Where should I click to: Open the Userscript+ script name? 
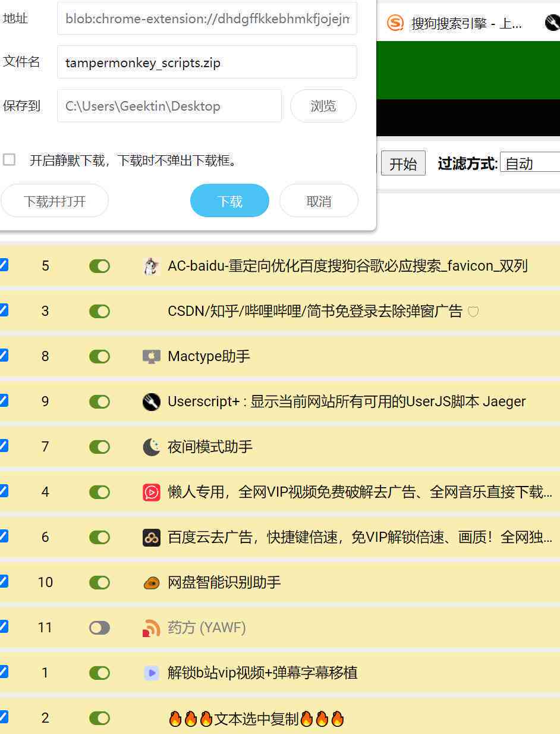pyautogui.click(x=347, y=401)
